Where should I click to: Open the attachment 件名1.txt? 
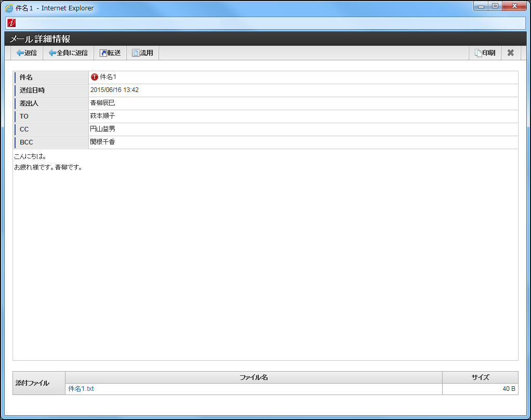[81, 389]
